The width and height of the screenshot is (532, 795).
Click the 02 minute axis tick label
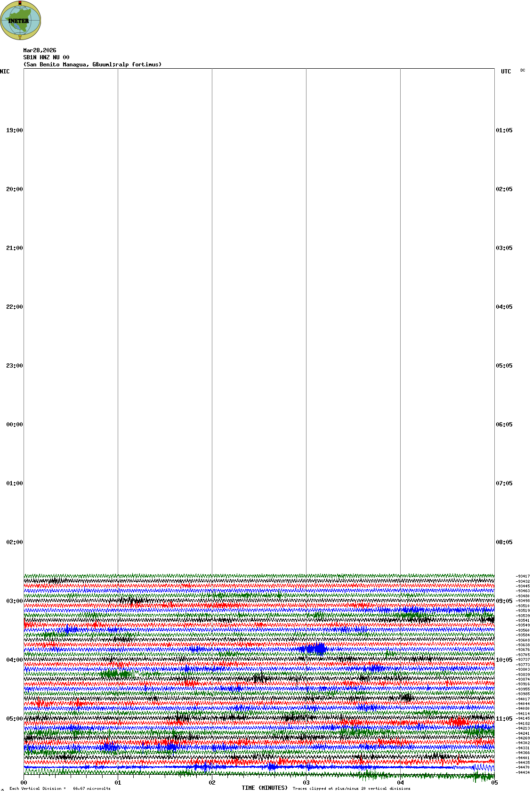tap(212, 783)
